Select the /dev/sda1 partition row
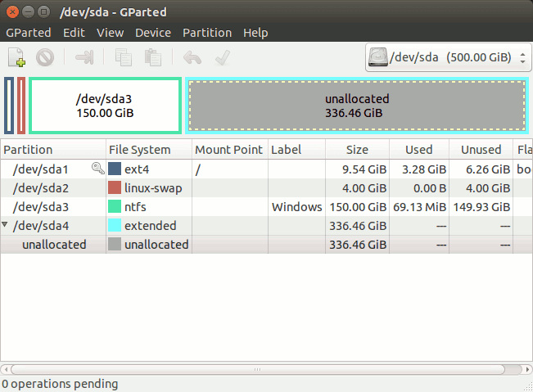The width and height of the screenshot is (533, 392). coord(267,169)
